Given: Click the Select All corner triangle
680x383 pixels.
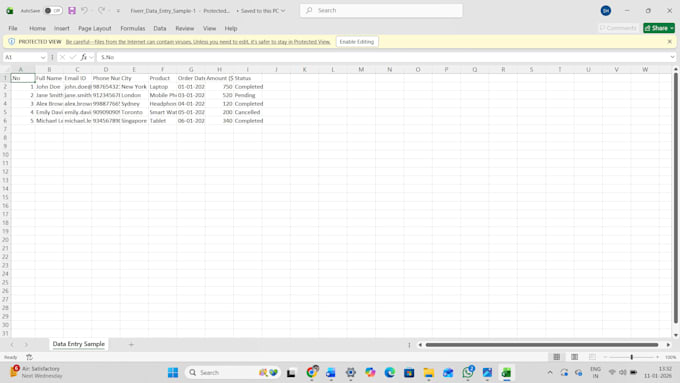Looking at the screenshot, I should [6, 69].
